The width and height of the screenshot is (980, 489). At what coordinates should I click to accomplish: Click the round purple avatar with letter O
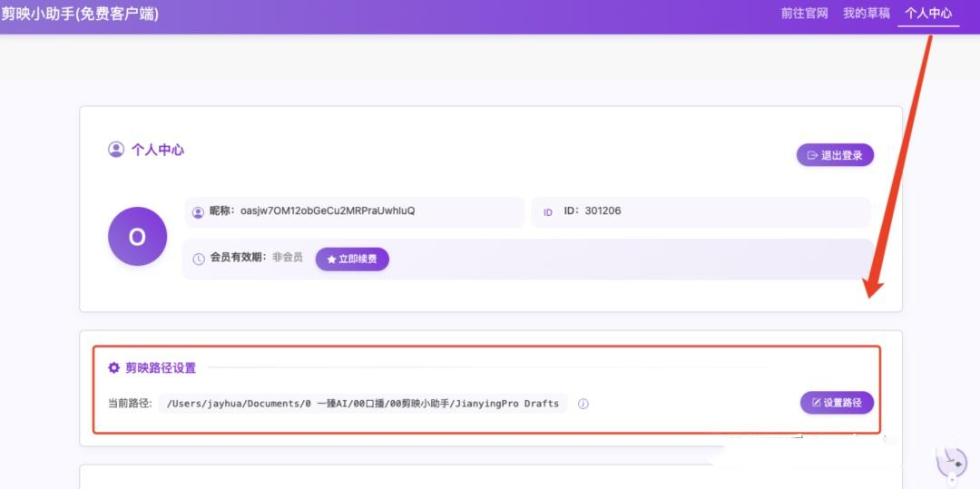138,237
